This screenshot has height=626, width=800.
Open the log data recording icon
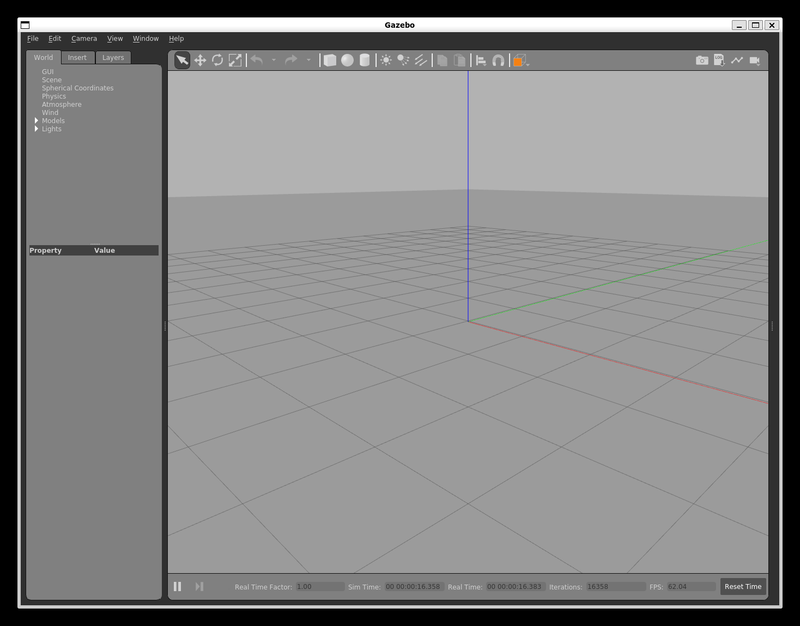tap(719, 60)
